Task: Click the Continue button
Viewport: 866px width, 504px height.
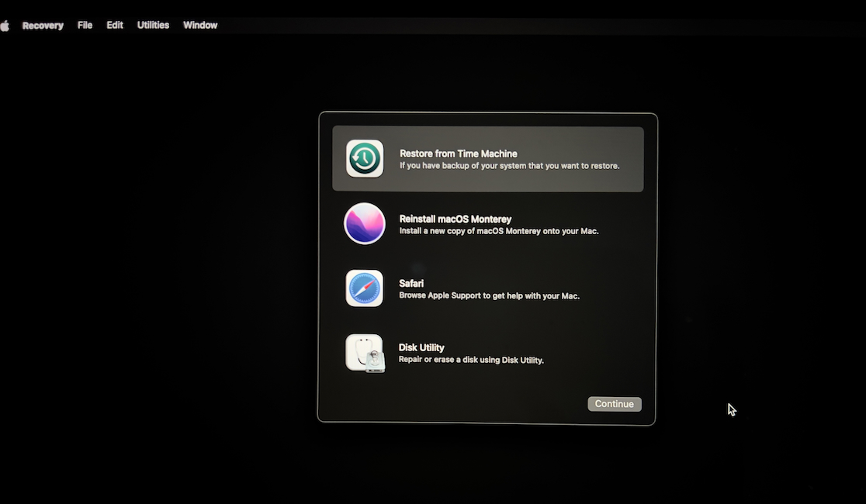Action: (614, 404)
